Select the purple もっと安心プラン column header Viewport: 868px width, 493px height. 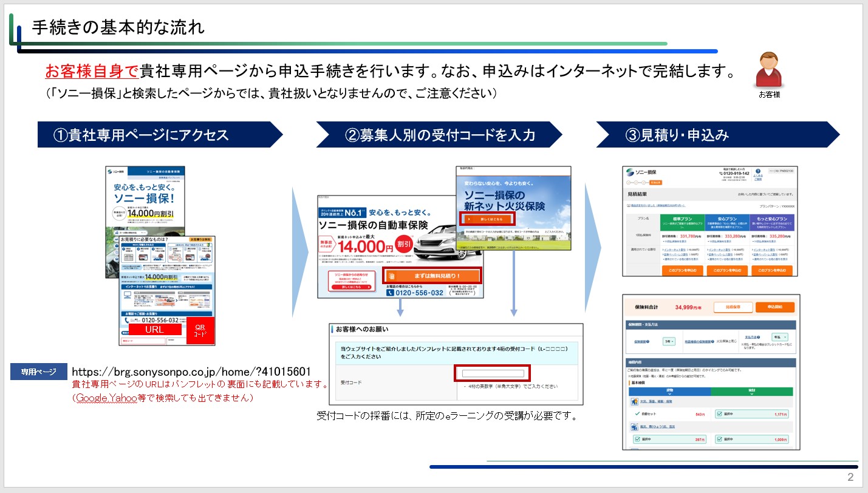coord(772,222)
